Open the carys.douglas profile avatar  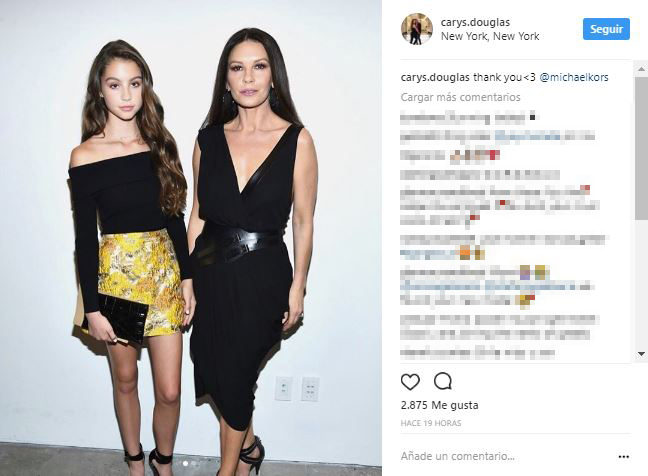click(417, 29)
